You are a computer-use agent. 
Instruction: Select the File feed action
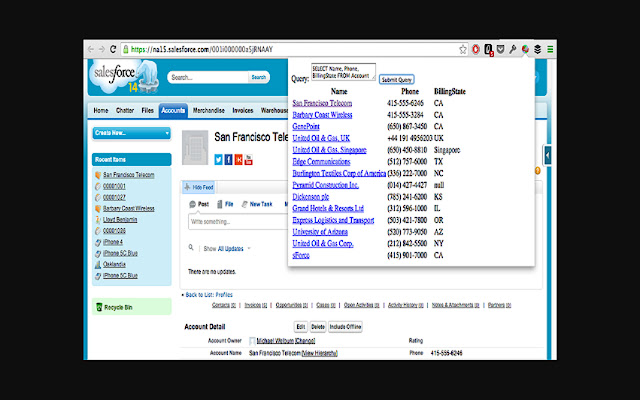pyautogui.click(x=225, y=204)
